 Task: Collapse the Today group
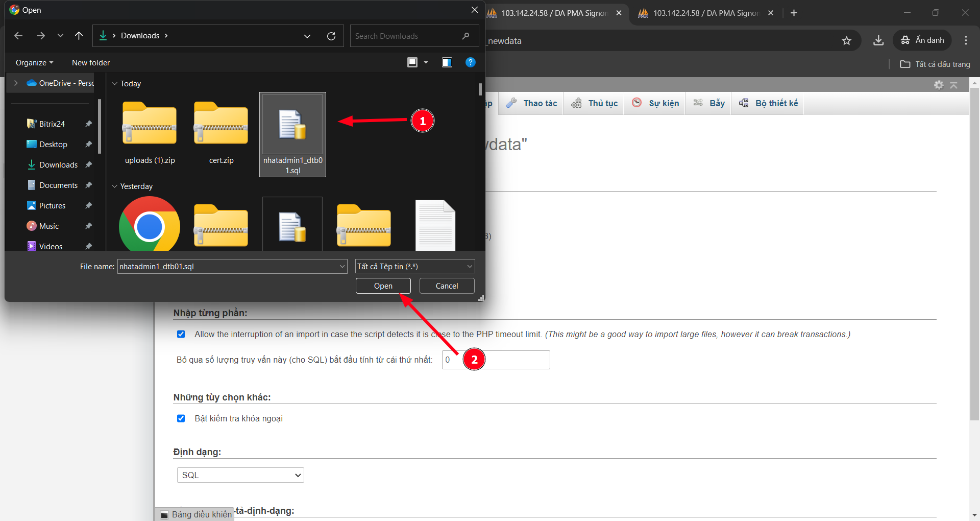[x=114, y=83]
